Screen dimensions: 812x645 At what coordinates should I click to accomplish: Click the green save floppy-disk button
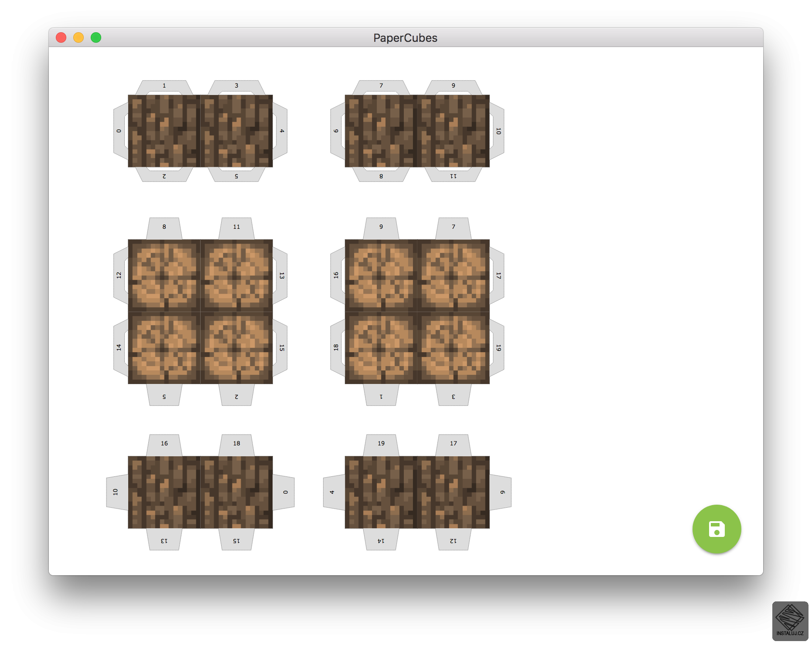click(716, 529)
